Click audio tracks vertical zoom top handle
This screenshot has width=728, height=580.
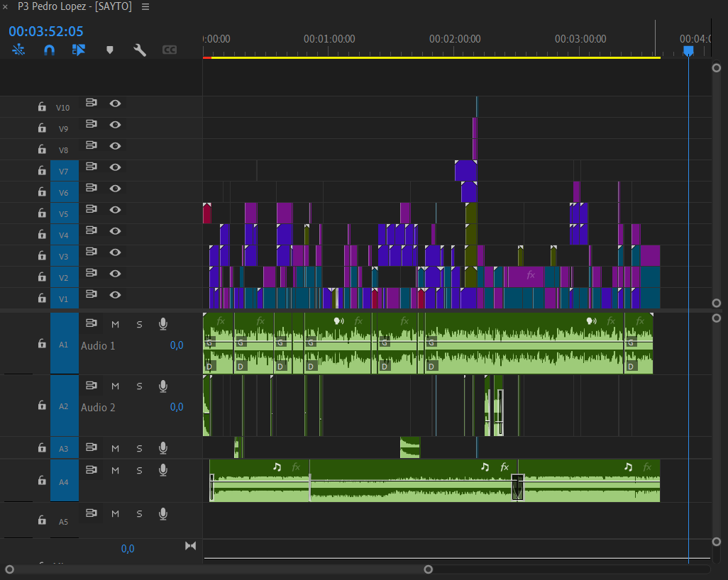[717, 318]
